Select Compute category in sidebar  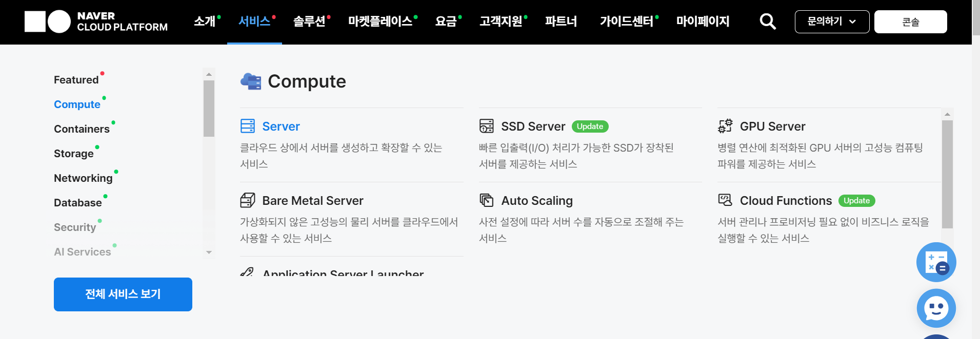(x=77, y=104)
